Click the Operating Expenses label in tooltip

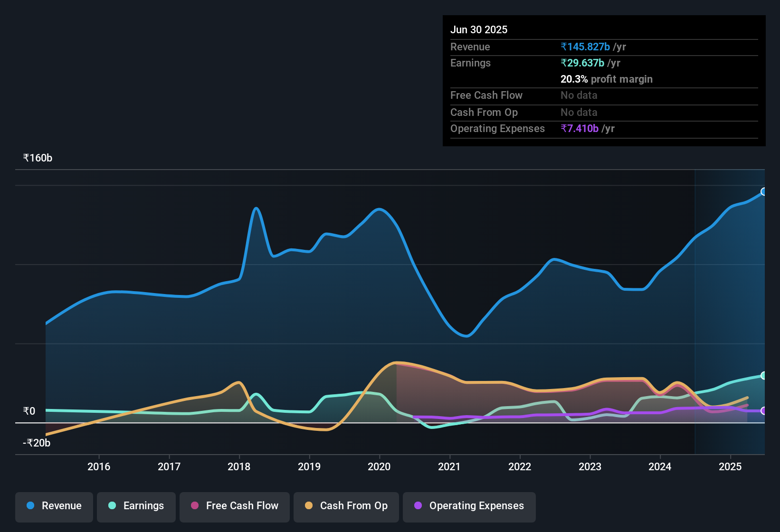point(497,128)
